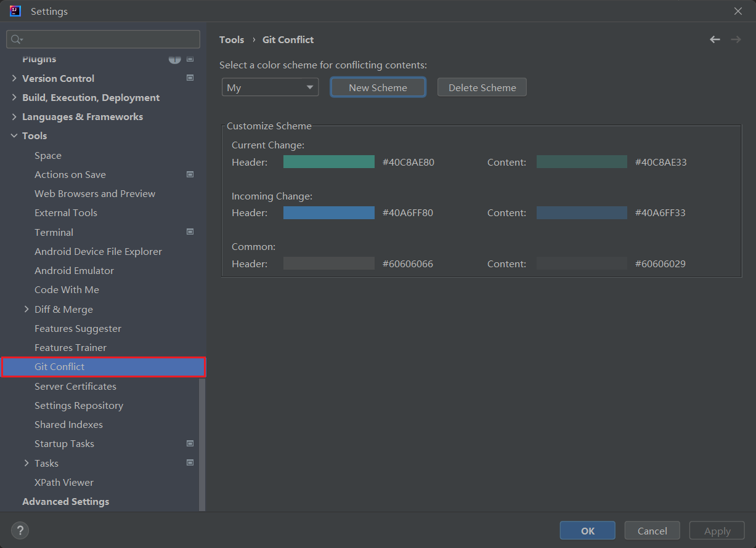Open the color scheme dropdown showing My

pyautogui.click(x=270, y=87)
